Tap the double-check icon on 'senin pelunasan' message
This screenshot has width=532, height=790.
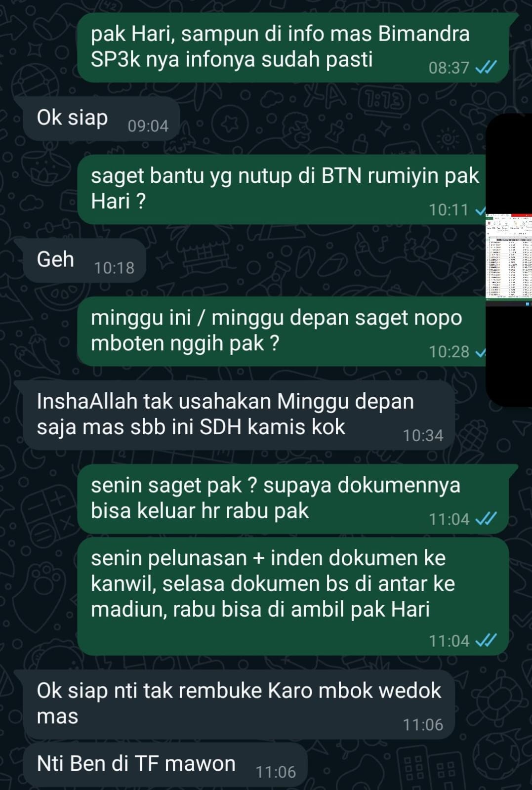coord(486,641)
